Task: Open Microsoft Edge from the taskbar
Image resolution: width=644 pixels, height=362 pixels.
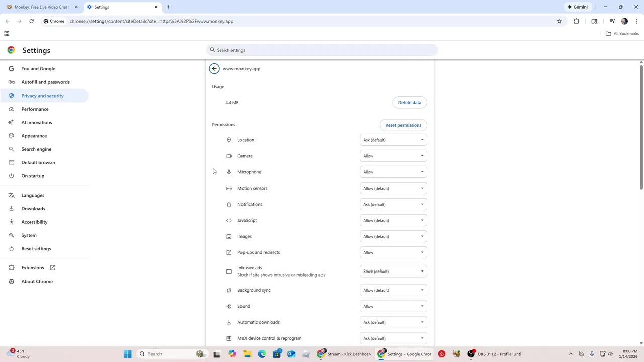Action: 262,354
